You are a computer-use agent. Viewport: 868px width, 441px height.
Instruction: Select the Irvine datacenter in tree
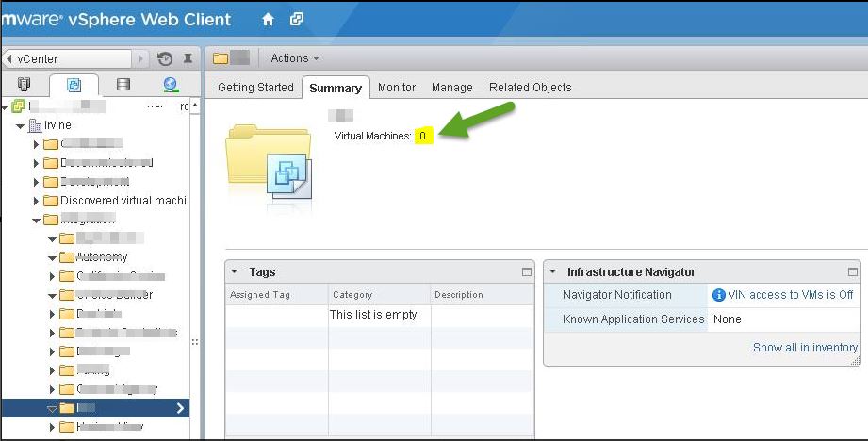tap(57, 125)
